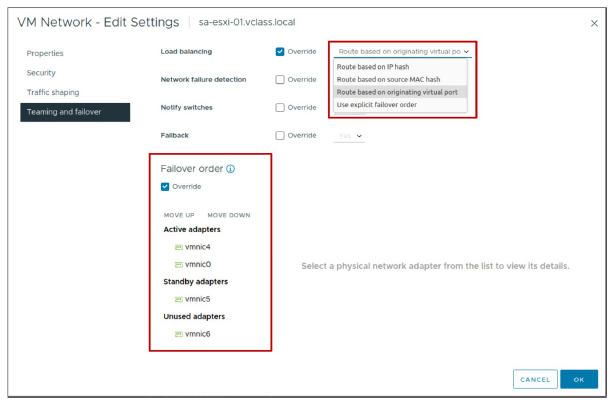
Task: Click the vmnic0 adapter icon
Action: [x=178, y=264]
